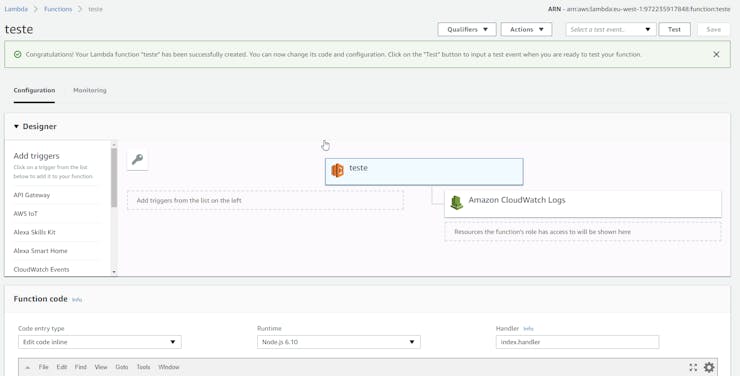This screenshot has width=740, height=376.
Task: Click the key permissions icon in Designer
Action: pyautogui.click(x=137, y=159)
